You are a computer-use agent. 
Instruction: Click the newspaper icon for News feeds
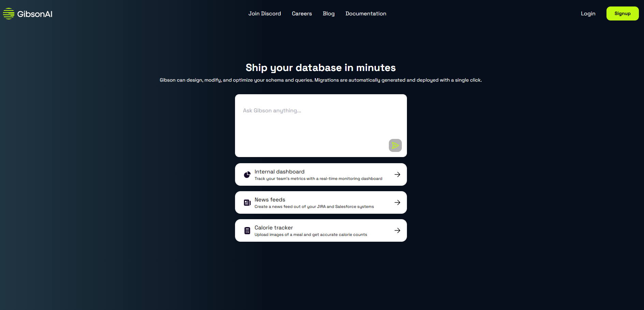(x=247, y=203)
